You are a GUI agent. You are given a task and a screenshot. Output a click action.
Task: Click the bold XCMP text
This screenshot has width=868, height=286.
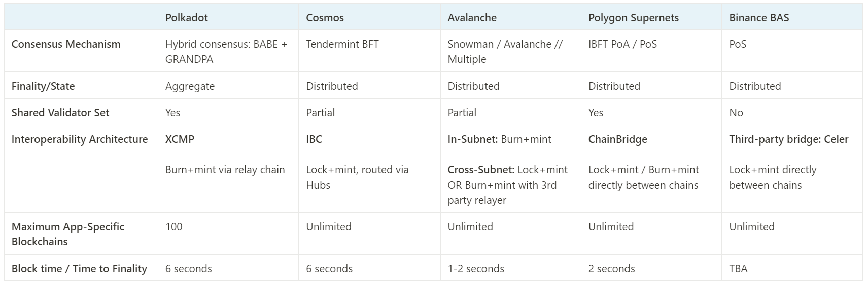click(x=180, y=139)
